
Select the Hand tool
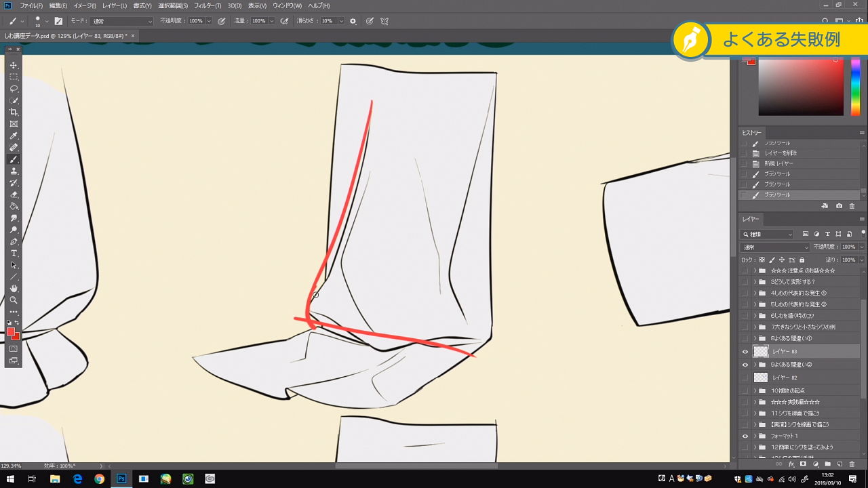[14, 288]
